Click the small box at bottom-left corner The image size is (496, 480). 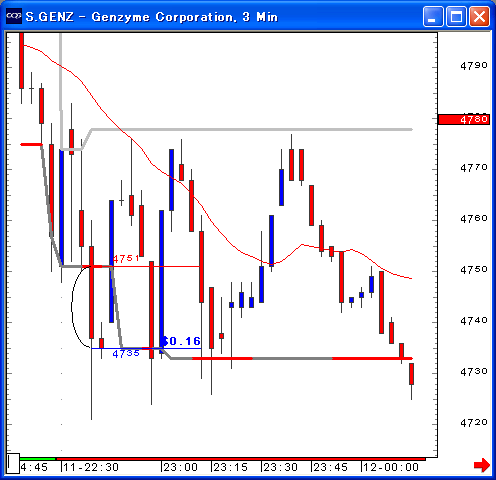click(x=13, y=463)
